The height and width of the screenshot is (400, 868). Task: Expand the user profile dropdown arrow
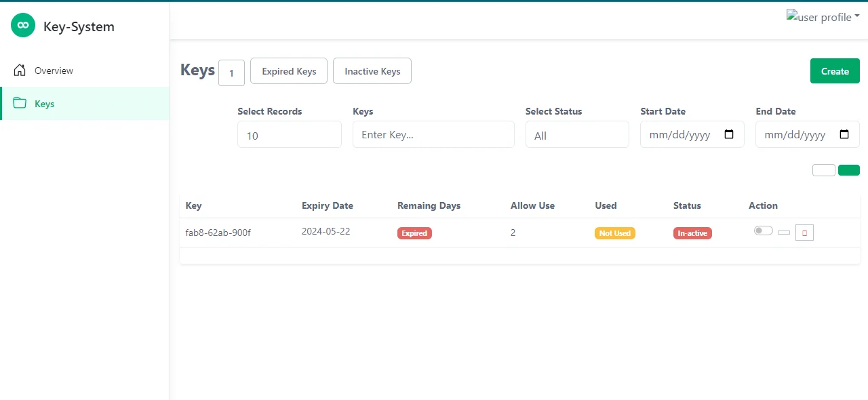coord(857,16)
